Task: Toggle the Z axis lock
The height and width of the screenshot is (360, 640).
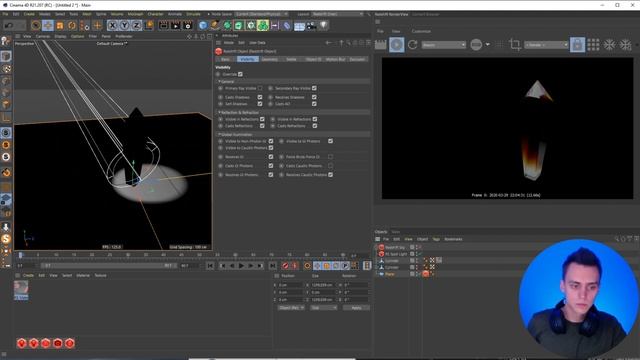Action: (x=136, y=26)
